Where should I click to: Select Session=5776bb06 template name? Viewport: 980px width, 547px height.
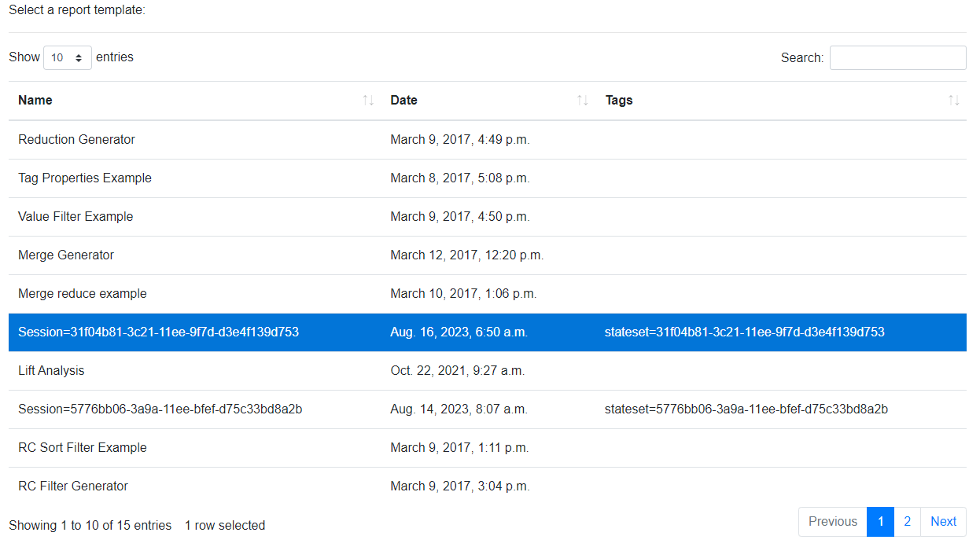160,409
